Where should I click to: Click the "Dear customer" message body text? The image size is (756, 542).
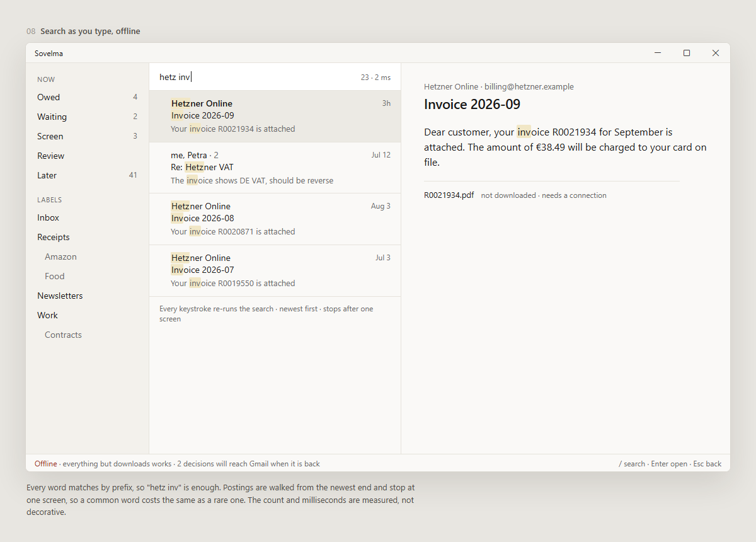click(x=565, y=147)
